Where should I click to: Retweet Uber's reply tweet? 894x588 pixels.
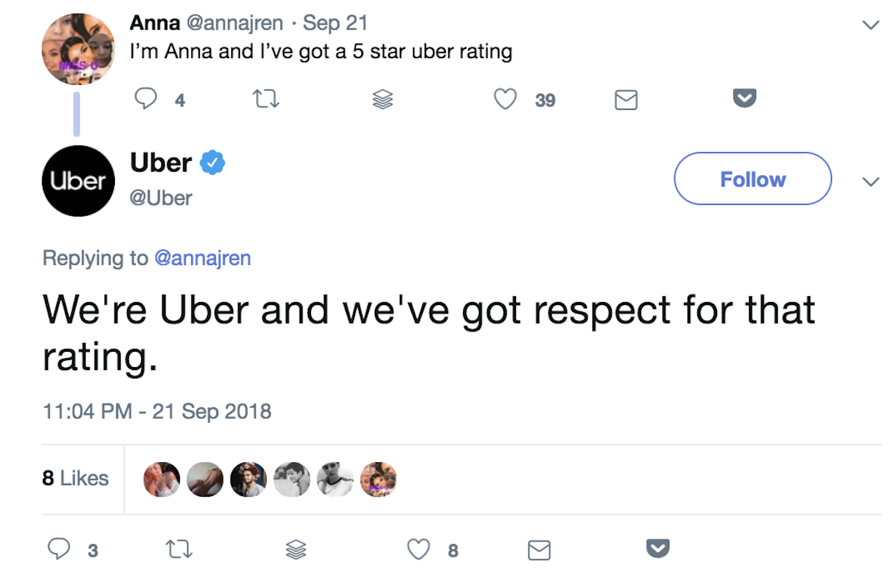tap(179, 549)
